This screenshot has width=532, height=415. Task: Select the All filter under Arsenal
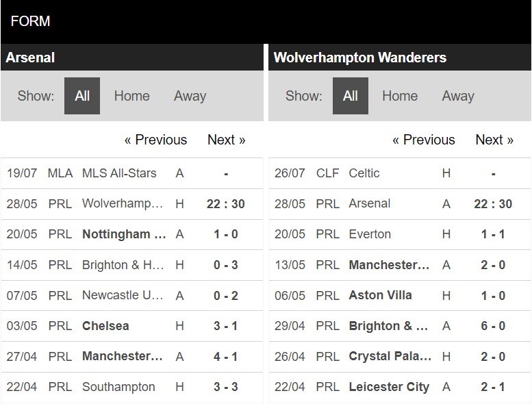point(82,96)
